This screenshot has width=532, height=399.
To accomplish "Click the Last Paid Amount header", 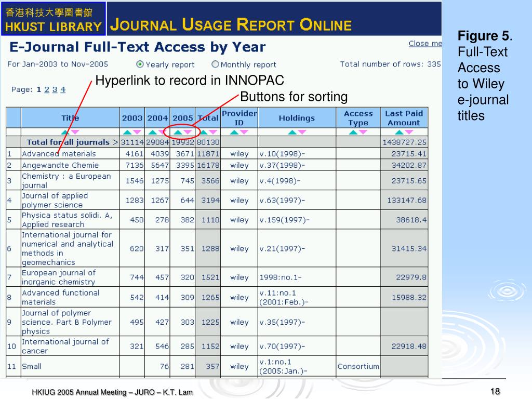I will [x=404, y=118].
